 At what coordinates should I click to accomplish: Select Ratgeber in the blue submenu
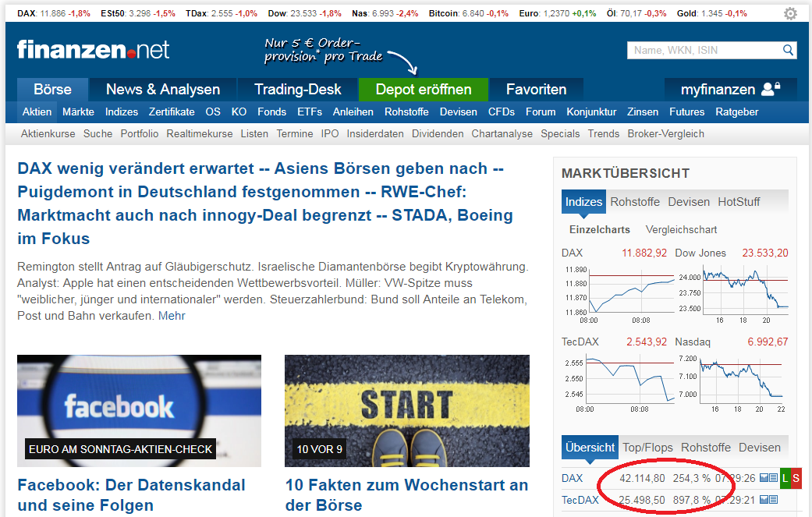(x=737, y=112)
